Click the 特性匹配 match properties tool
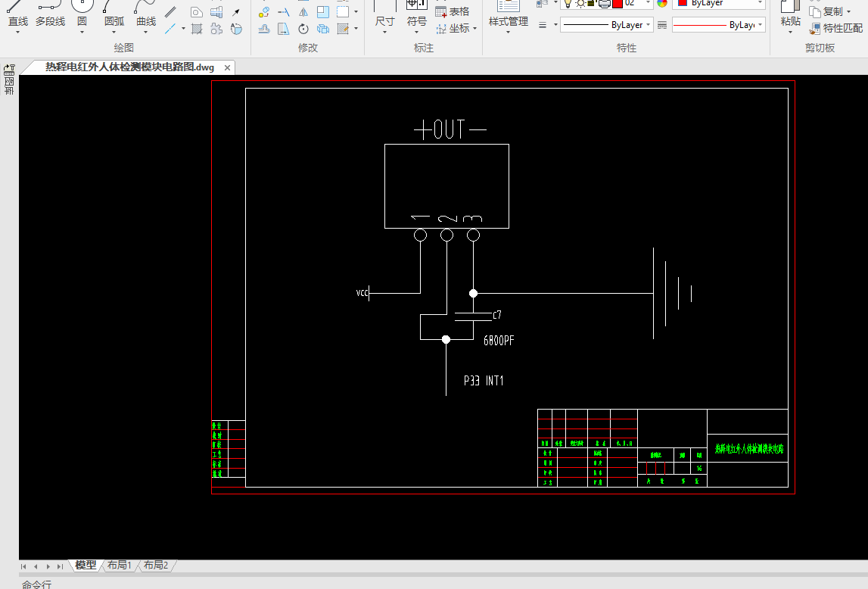The height and width of the screenshot is (589, 868). 836,28
